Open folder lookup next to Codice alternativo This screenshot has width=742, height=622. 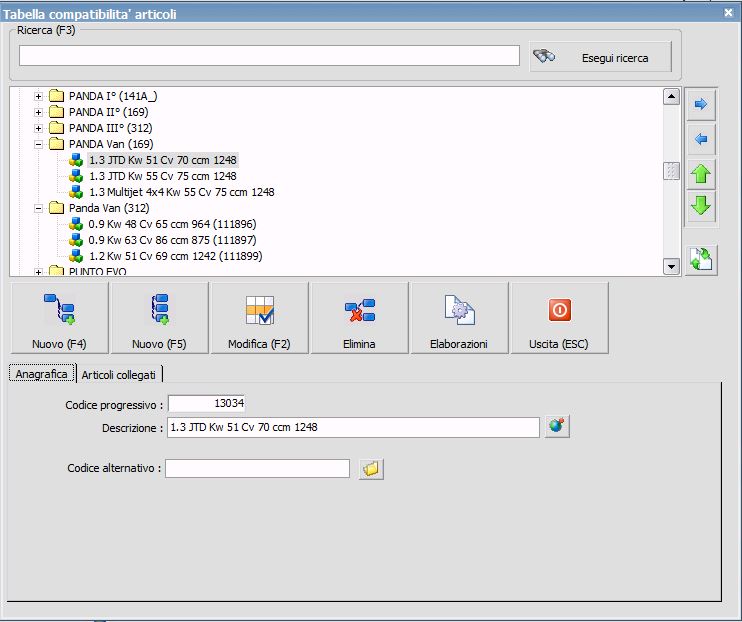coord(371,469)
